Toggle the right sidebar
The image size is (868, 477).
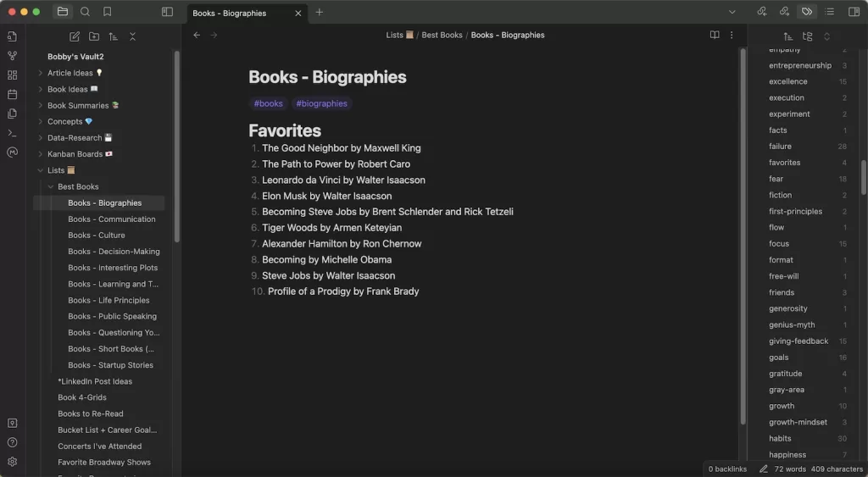[x=854, y=12]
